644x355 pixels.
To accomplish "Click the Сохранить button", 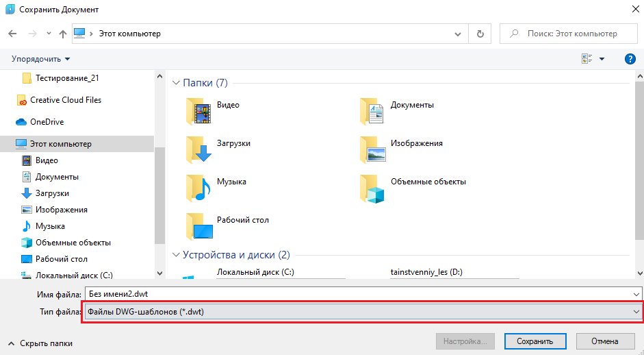I will [534, 341].
